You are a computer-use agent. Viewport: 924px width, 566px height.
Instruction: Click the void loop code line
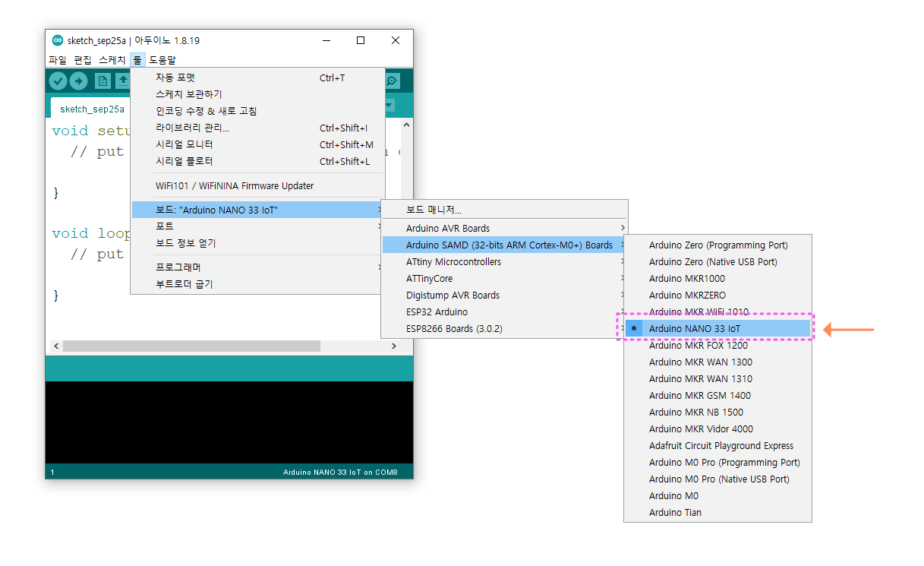point(91,233)
